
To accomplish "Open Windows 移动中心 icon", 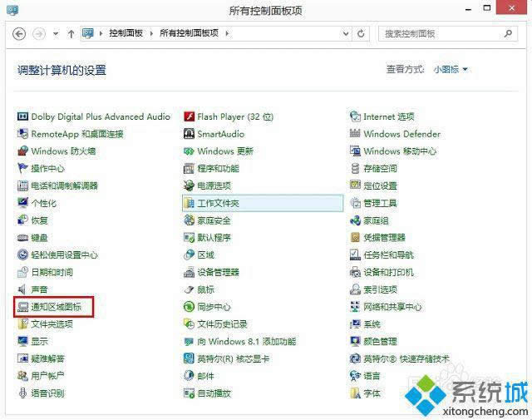I will tap(355, 151).
